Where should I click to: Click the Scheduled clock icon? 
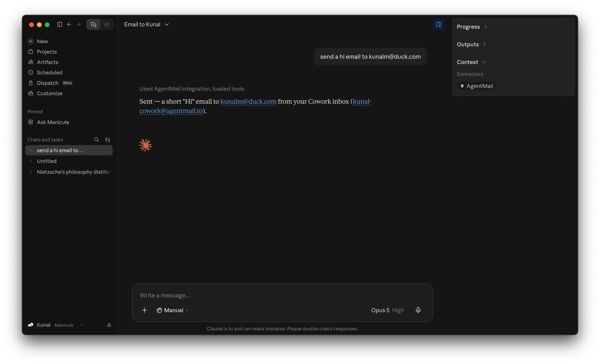coord(31,72)
